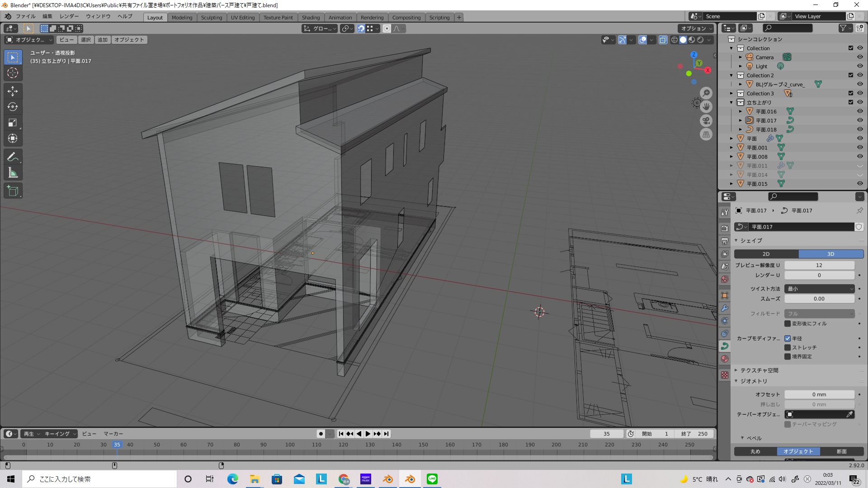Click the スムーズ value slider field

tap(819, 299)
